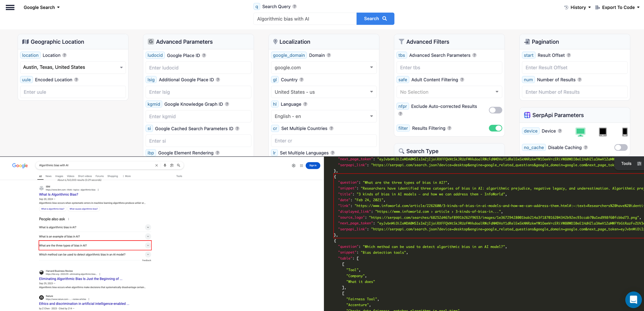Open help for Google Place ID

[204, 55]
